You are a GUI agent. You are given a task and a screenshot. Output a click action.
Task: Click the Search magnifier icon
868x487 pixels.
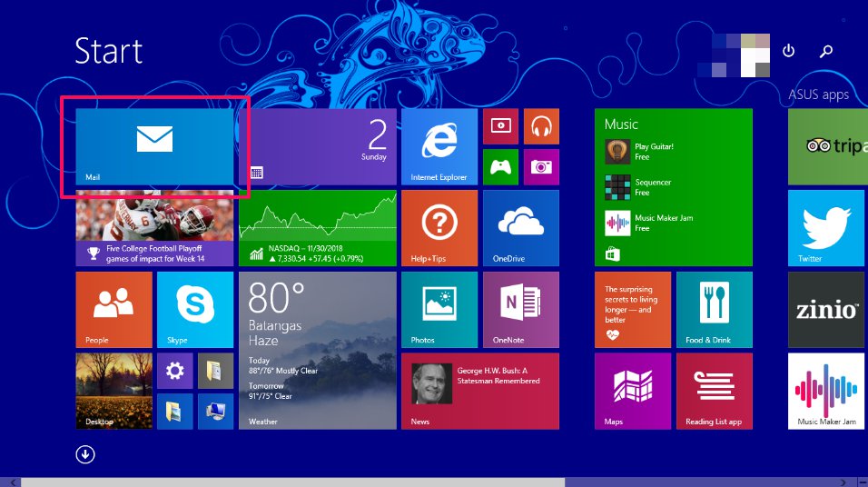[826, 51]
